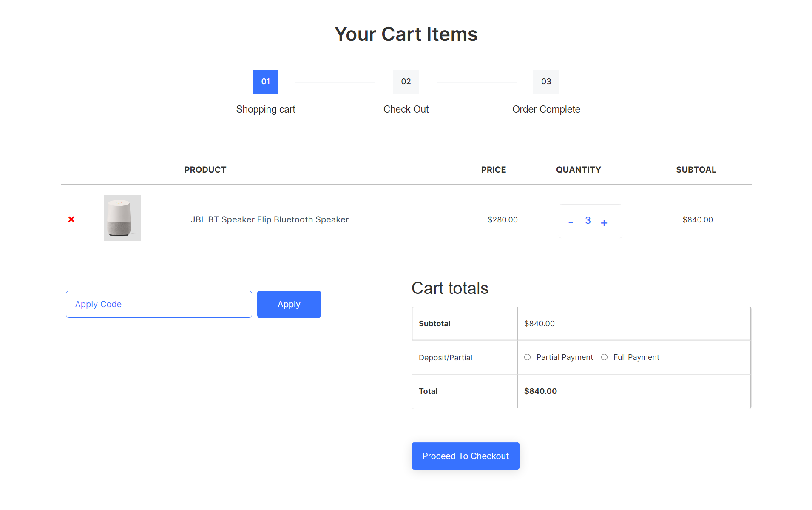
Task: Click the Deposit/Partial row label
Action: (446, 358)
